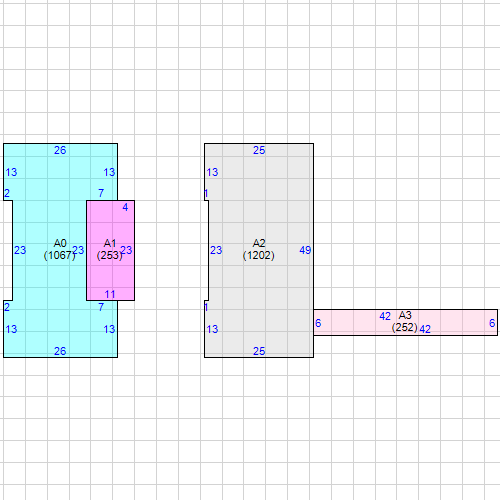Click the upper 42 dimension of A3
The width and height of the screenshot is (500, 500).
385,316
